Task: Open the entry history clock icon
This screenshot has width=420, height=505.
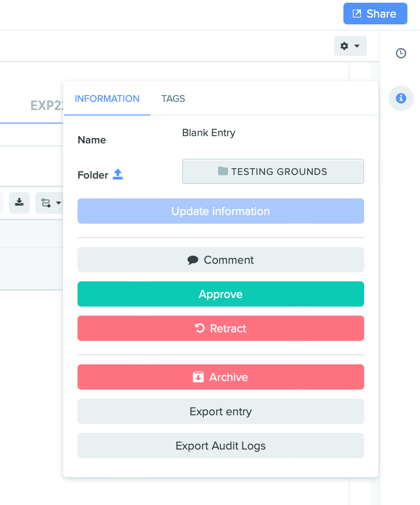Action: [x=401, y=53]
